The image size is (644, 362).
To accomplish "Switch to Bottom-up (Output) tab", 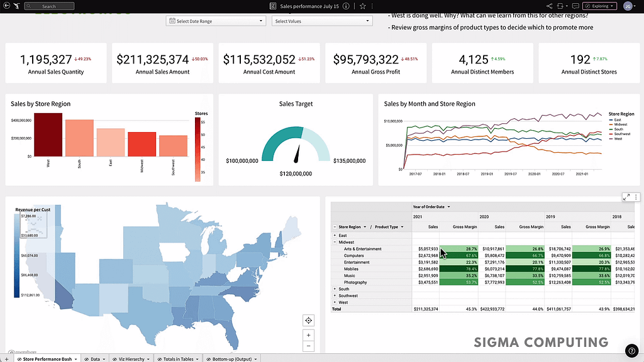I will (x=232, y=359).
